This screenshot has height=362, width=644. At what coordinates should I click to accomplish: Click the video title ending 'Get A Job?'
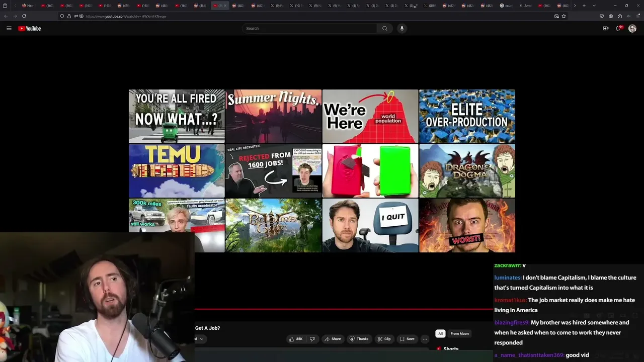[x=207, y=328]
